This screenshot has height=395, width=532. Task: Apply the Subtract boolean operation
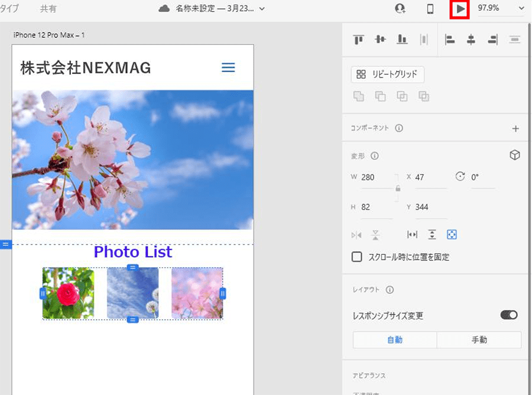coord(380,96)
